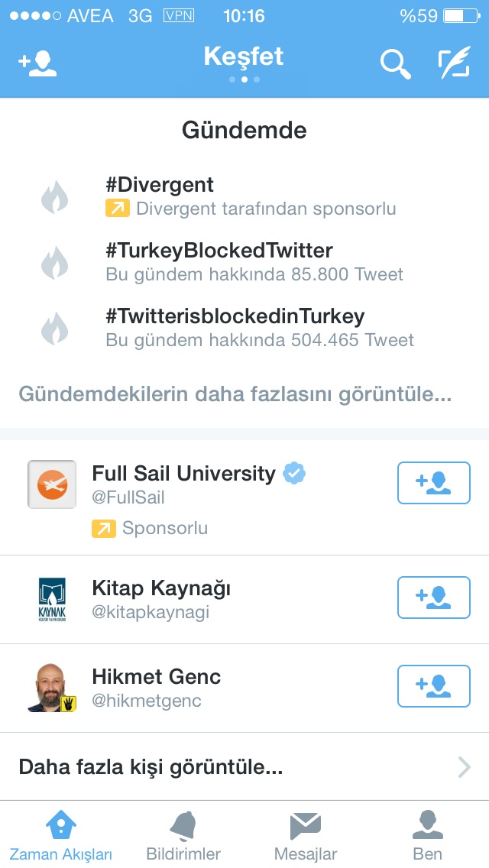
Task: Open Full Sail University profile picture
Action: [x=52, y=484]
